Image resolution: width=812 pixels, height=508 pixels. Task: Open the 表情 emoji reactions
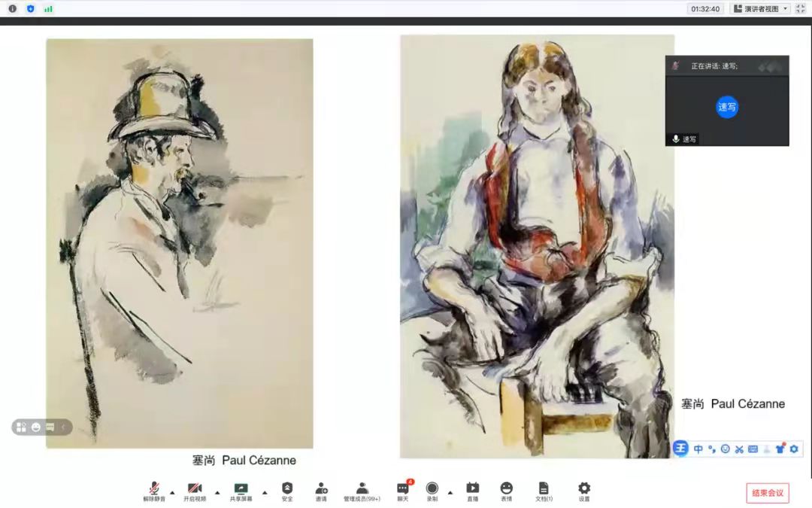click(507, 491)
